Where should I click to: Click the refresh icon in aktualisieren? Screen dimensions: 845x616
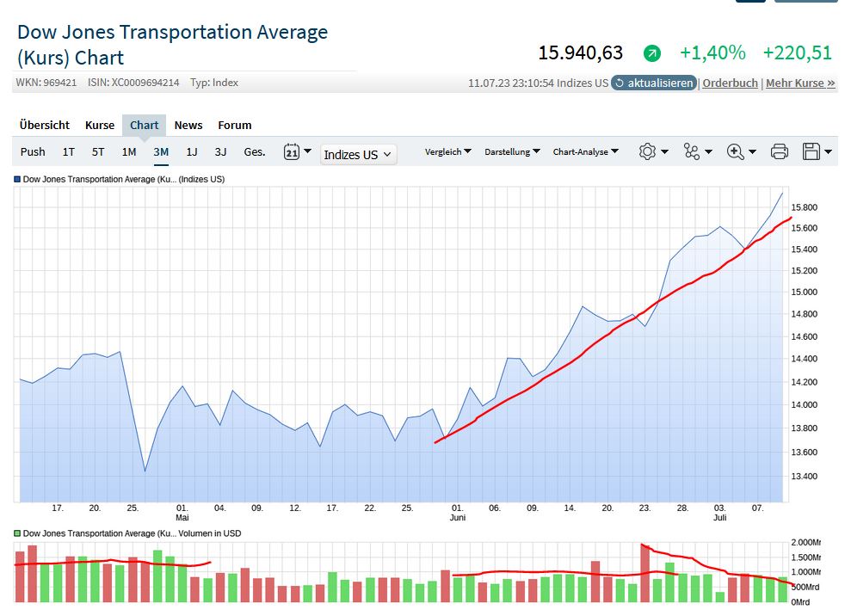coord(620,83)
